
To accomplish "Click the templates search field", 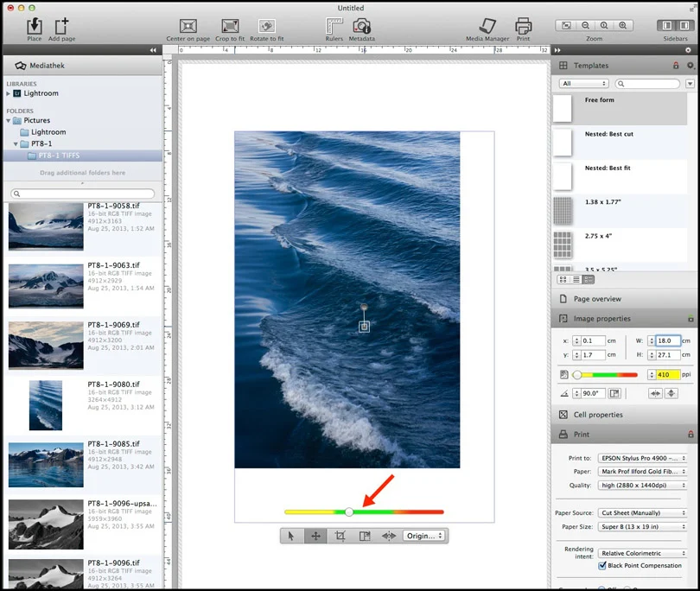I will tap(647, 84).
